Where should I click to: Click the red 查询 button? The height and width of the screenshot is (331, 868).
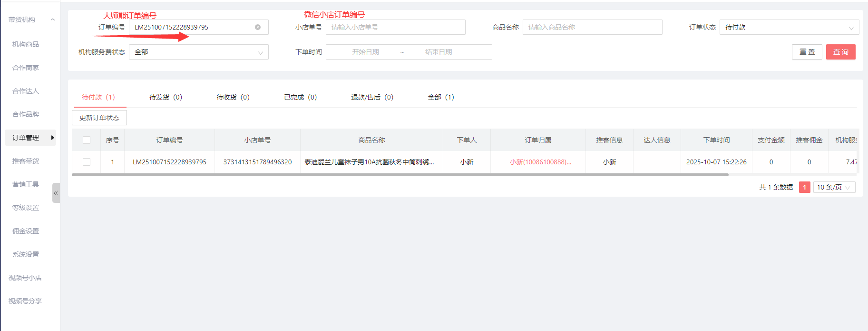(840, 52)
